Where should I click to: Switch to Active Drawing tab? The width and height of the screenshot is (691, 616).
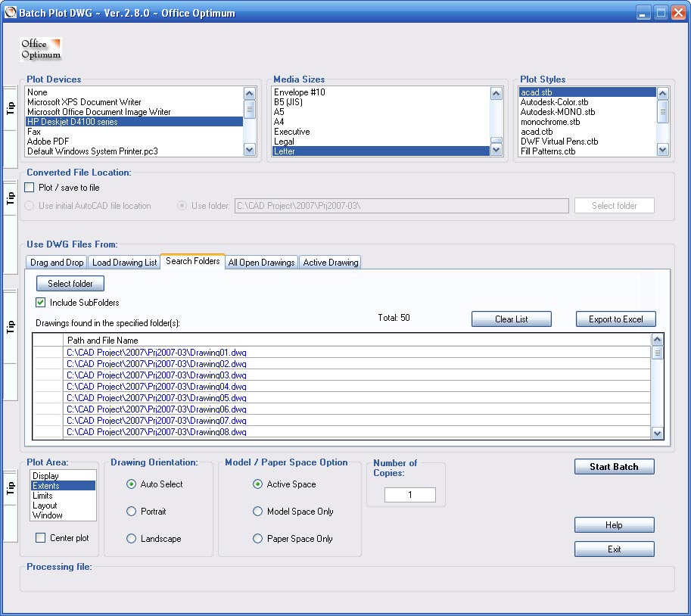click(x=331, y=262)
